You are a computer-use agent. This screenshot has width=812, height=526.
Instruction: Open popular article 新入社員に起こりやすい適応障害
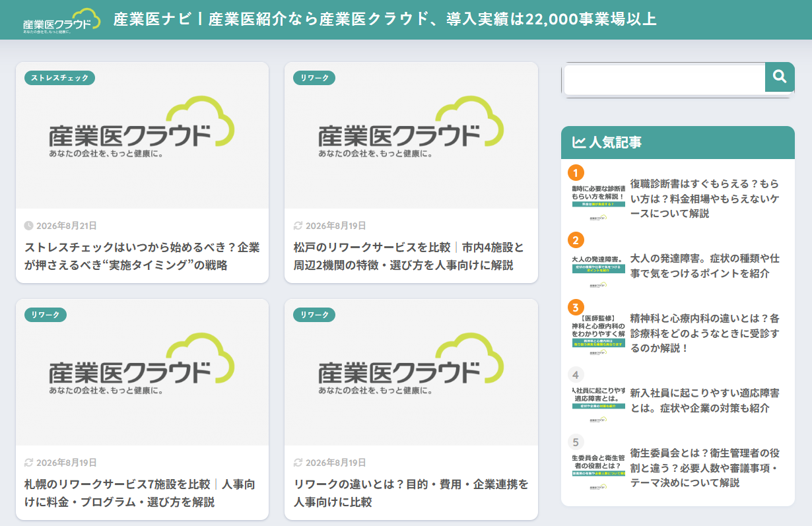[704, 400]
